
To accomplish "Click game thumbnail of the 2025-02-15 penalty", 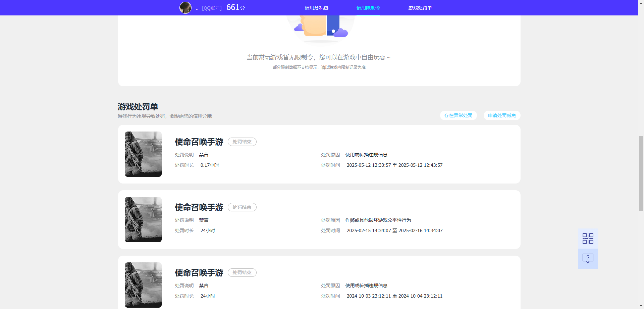I will (143, 219).
